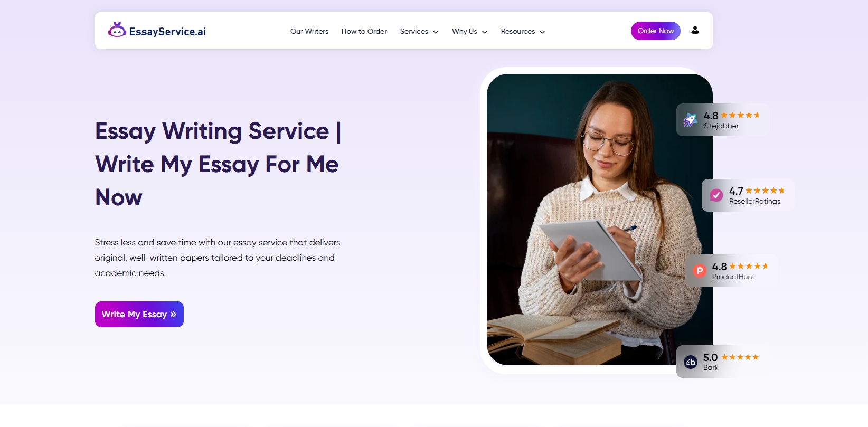Click the ProductHunt 4.8 rating card
This screenshot has width=868, height=427.
pos(732,271)
